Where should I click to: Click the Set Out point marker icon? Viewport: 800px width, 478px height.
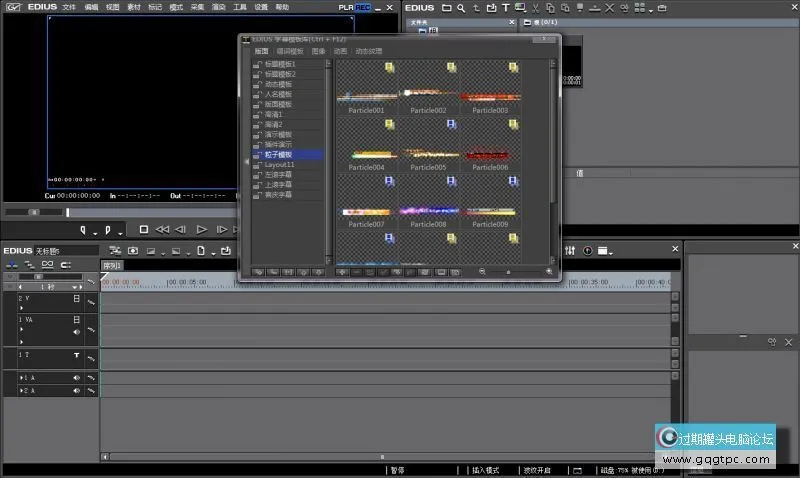[x=107, y=231]
